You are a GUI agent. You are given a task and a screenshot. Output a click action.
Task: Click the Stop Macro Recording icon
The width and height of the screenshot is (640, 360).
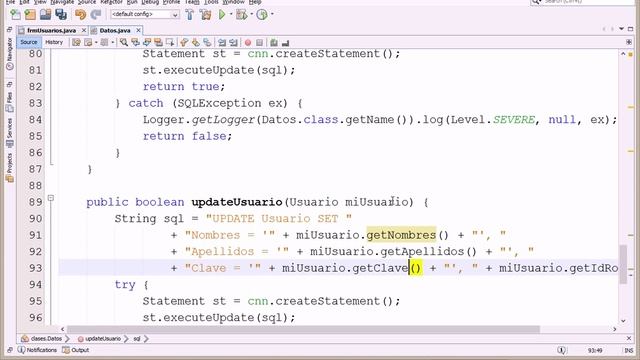[x=259, y=42]
